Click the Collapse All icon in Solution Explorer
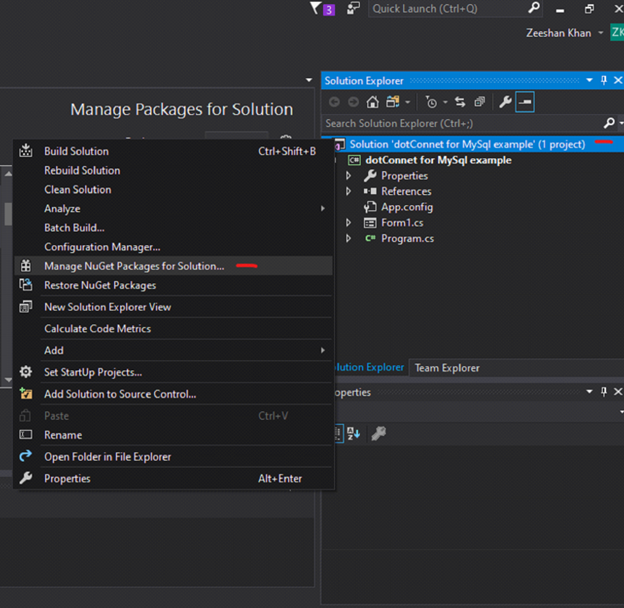The width and height of the screenshot is (624, 608). 480,102
